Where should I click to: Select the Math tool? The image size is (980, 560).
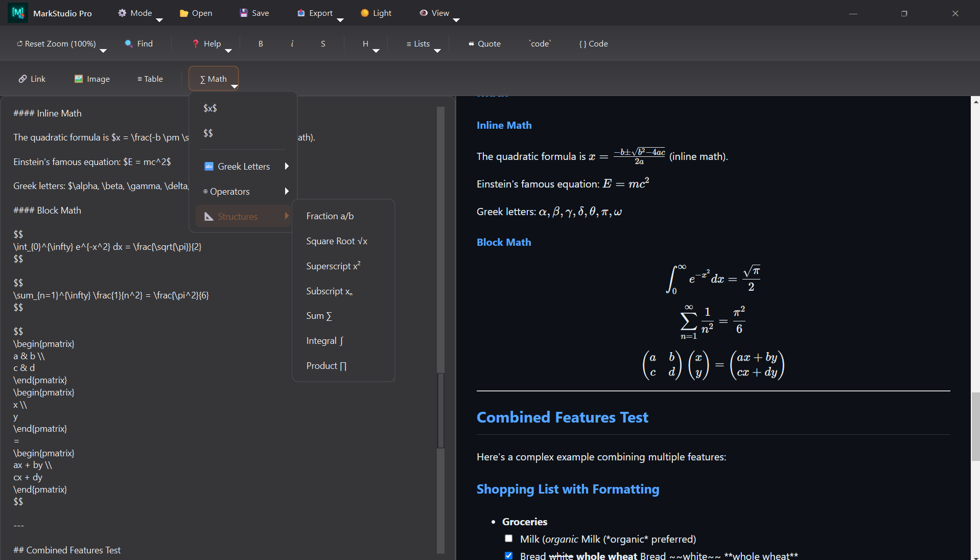pos(214,79)
